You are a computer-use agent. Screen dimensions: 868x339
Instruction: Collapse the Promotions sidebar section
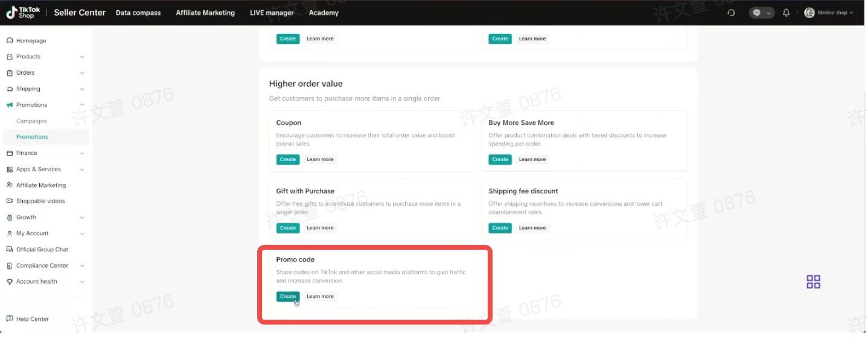pyautogui.click(x=82, y=105)
